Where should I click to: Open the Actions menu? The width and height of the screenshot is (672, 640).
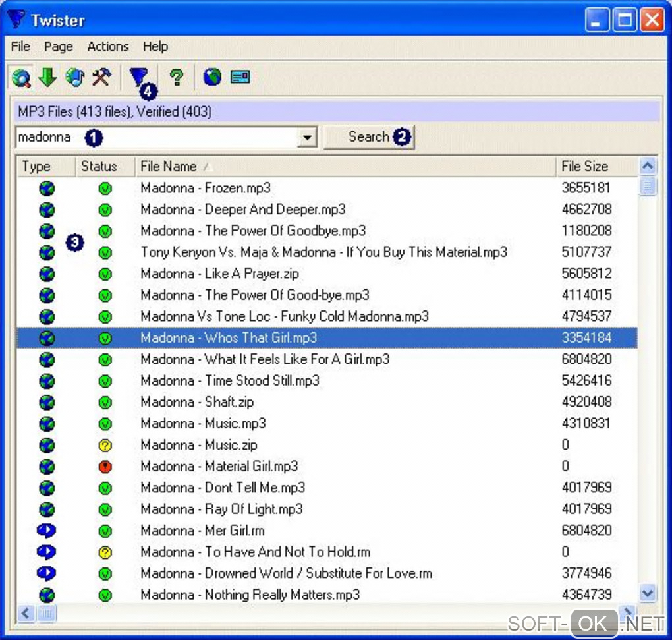coord(108,47)
